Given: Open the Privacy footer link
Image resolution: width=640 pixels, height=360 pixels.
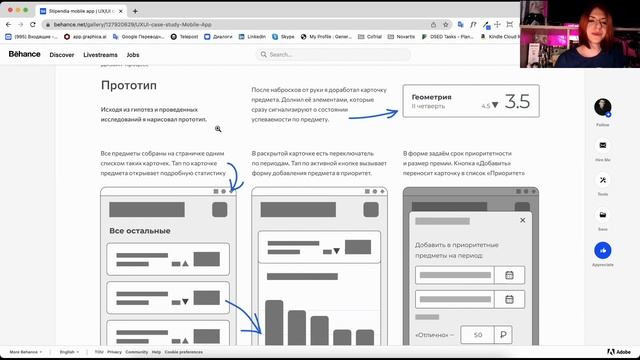Looking at the screenshot, I should pos(114,352).
